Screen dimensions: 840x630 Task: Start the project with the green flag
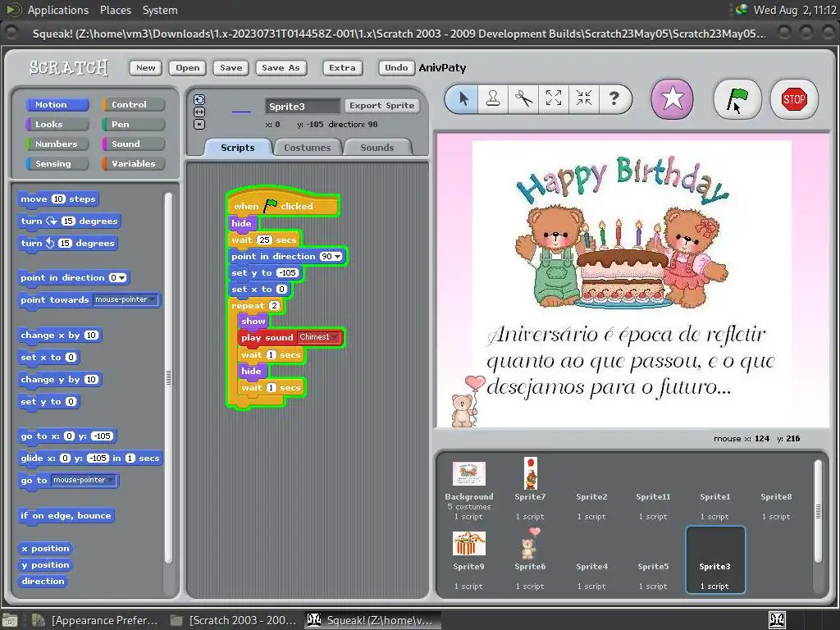[x=737, y=99]
